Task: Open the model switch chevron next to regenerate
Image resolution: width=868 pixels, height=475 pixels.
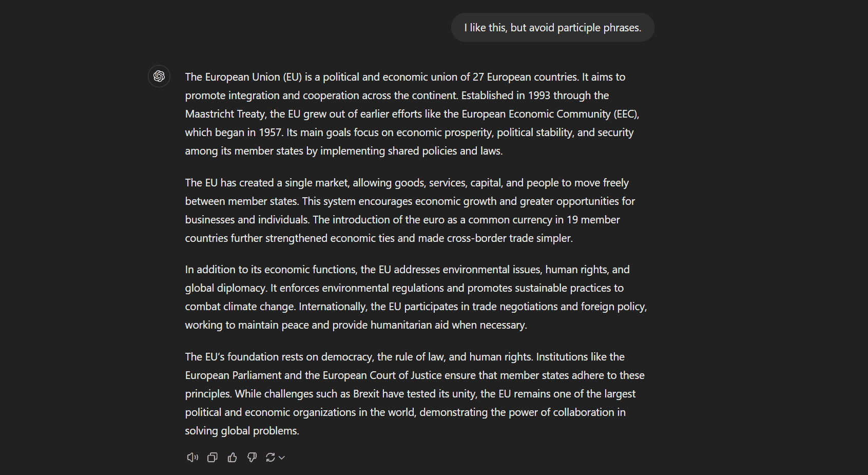Action: 282,458
